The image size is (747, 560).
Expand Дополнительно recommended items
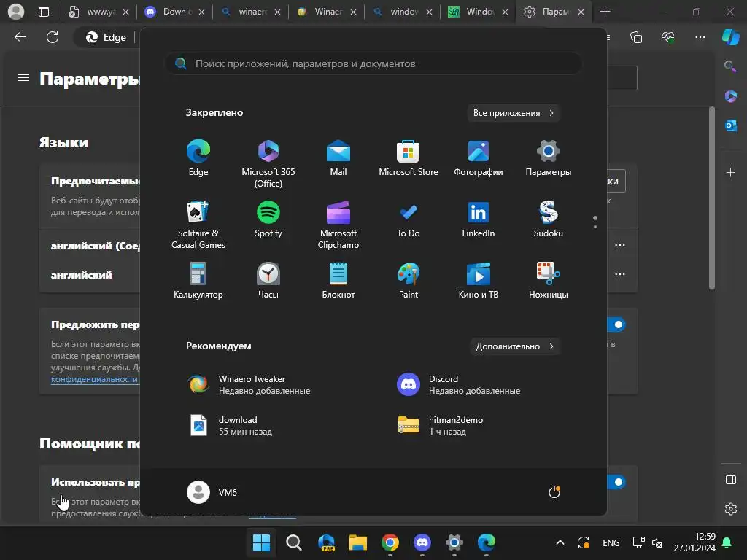(x=515, y=346)
